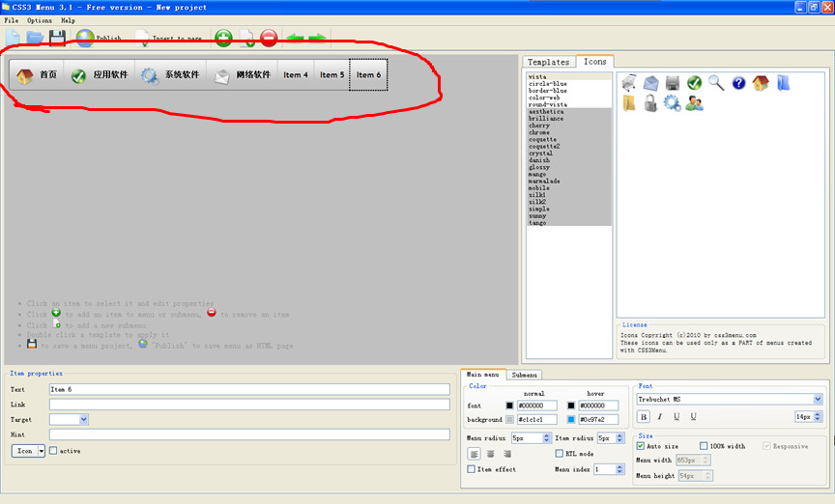Select the 系统软件 menu item in preview
This screenshot has width=835, height=504.
(x=171, y=75)
